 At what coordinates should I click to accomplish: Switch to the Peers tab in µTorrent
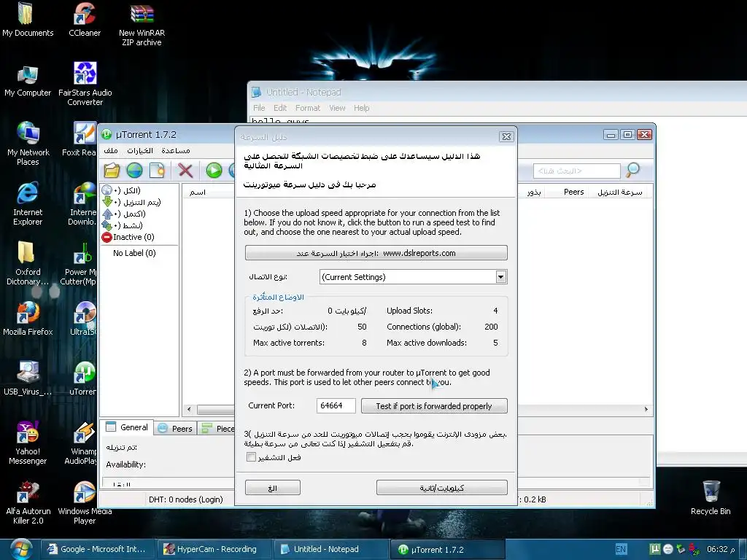click(175, 428)
